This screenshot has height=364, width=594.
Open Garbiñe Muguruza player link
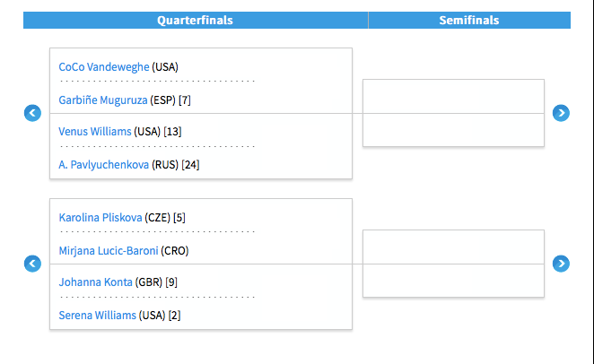103,100
